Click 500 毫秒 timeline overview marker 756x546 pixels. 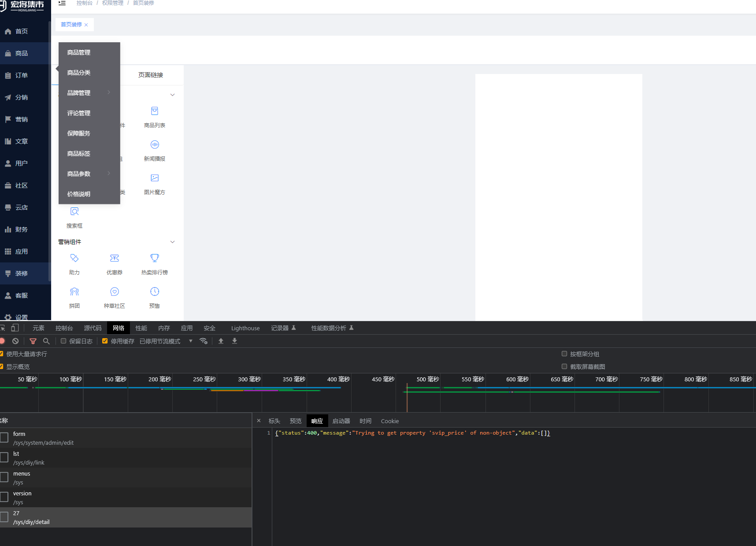point(428,379)
